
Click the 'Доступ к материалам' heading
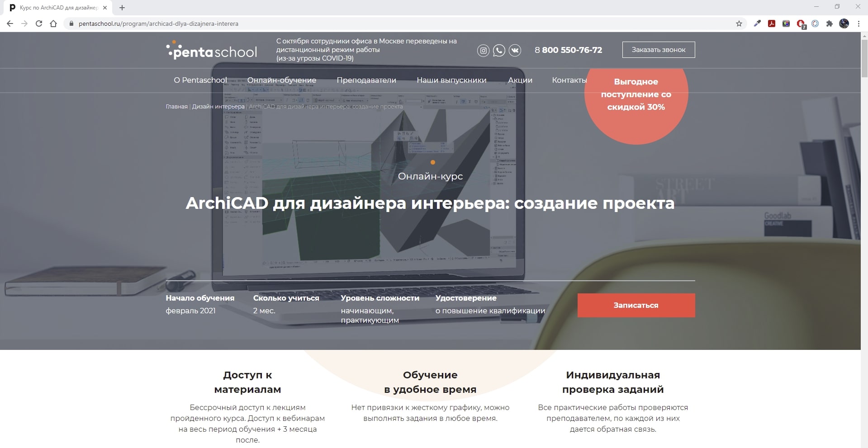[x=247, y=382]
